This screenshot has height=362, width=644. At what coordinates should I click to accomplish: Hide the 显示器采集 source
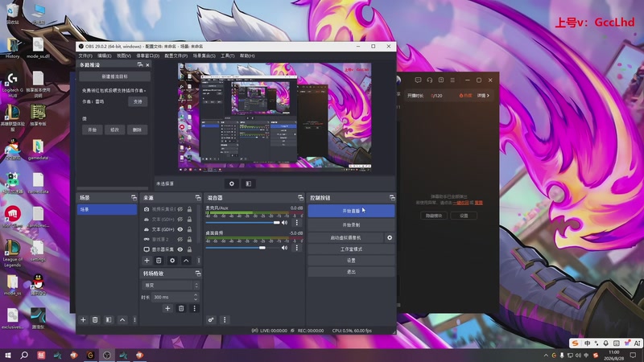click(x=180, y=249)
